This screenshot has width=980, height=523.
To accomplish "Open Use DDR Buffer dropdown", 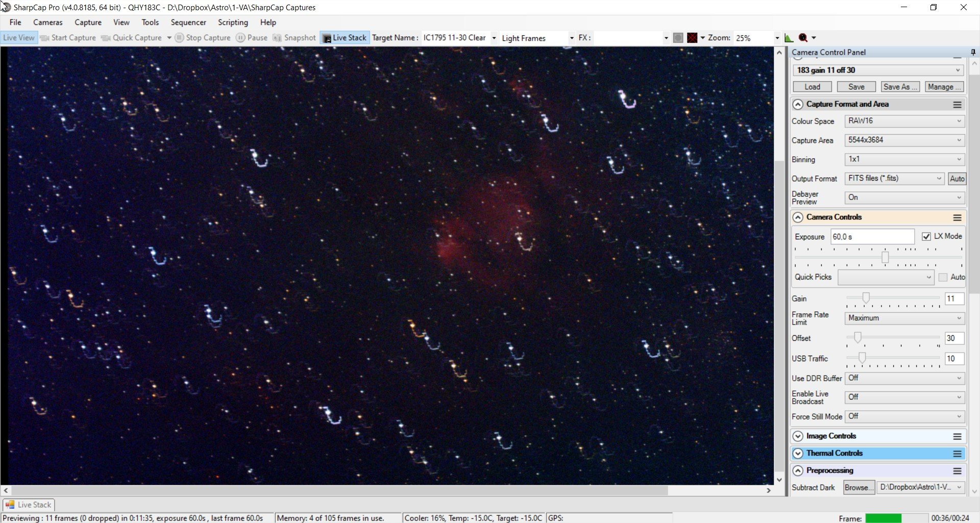I will (x=904, y=378).
